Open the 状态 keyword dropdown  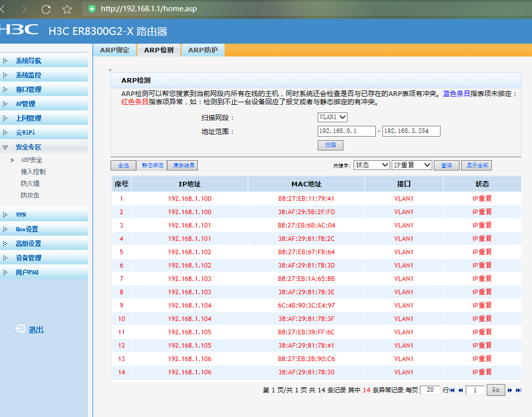(372, 165)
